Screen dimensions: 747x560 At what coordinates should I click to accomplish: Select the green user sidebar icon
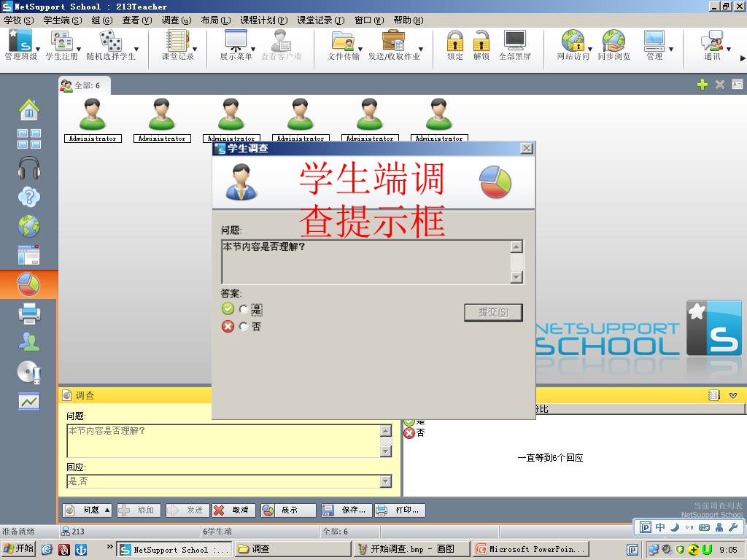click(x=29, y=342)
